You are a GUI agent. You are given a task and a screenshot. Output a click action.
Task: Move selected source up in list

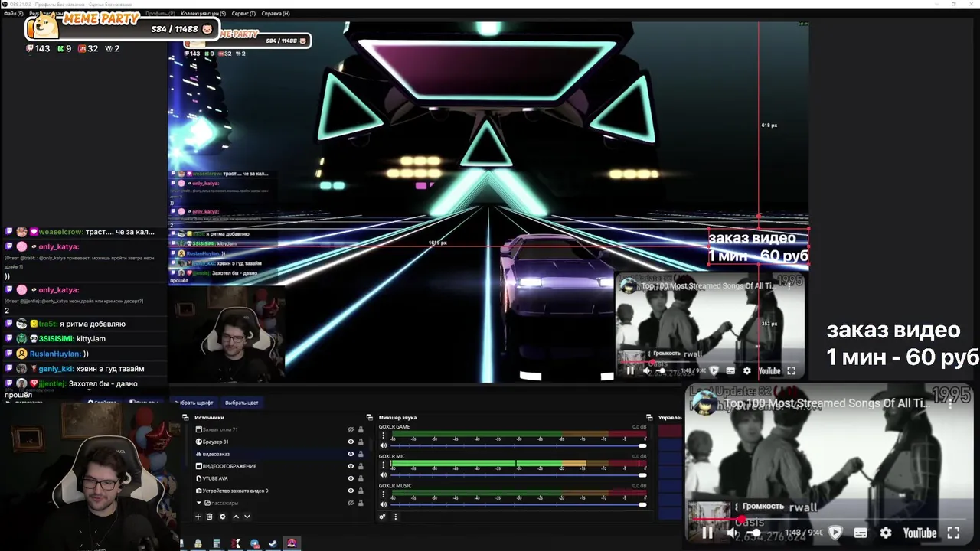tap(236, 517)
